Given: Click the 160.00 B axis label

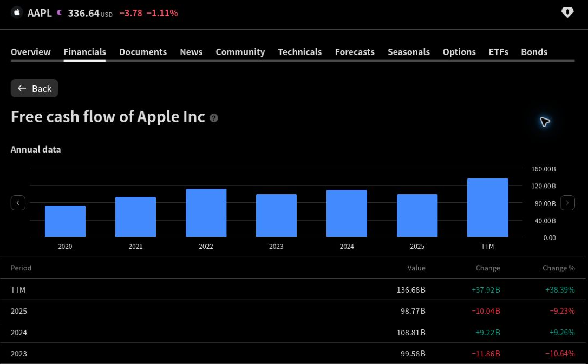Looking at the screenshot, I should point(544,169).
